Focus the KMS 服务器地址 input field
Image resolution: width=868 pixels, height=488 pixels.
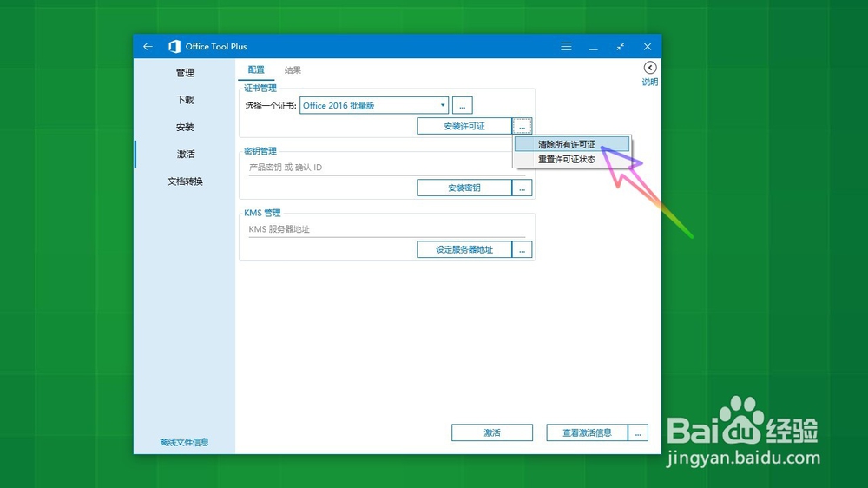tap(386, 229)
